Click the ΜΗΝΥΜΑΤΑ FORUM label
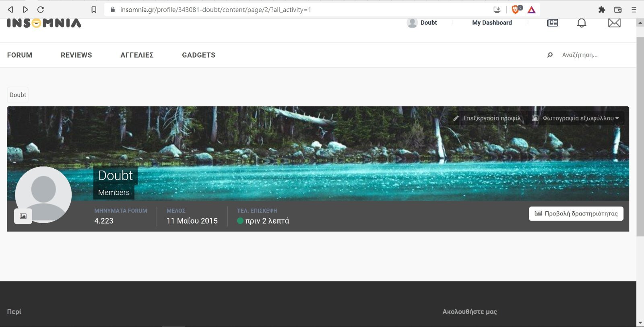The image size is (644, 327). pyautogui.click(x=121, y=211)
